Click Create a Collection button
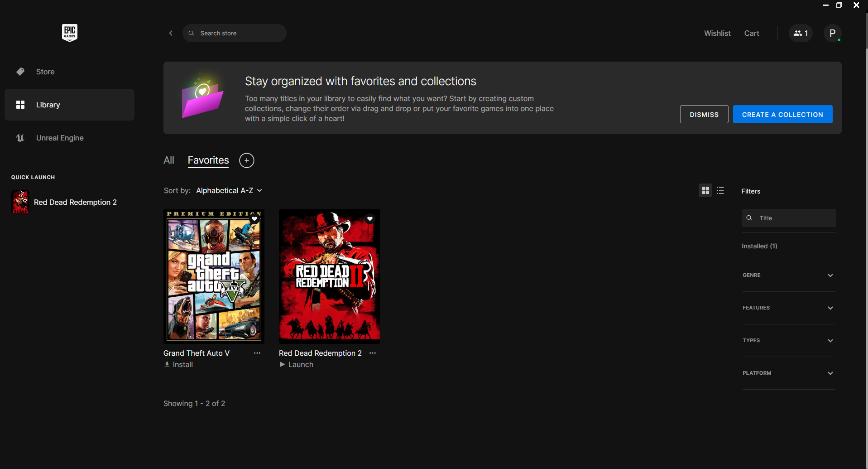 point(782,114)
